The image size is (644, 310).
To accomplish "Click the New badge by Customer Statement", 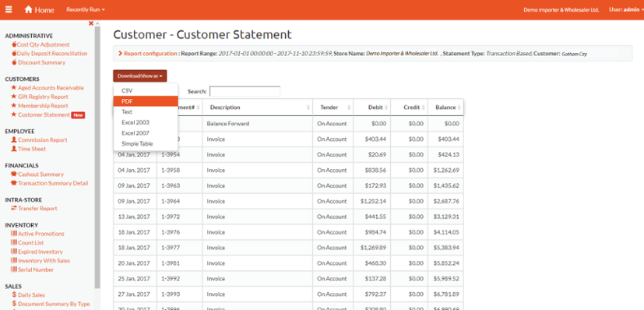I will point(78,115).
